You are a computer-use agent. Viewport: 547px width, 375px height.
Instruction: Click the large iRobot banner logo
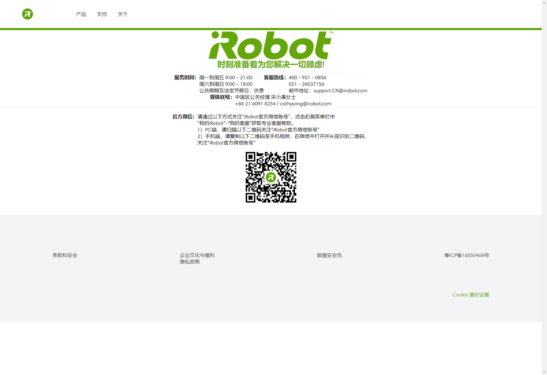pos(270,46)
